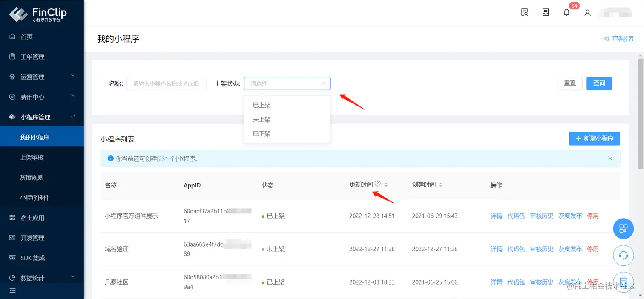Click the paper plane icon beside 查看指引

[607, 39]
